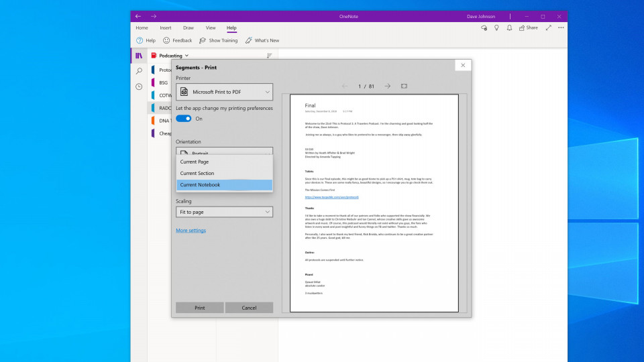The width and height of the screenshot is (644, 362).
Task: Turn off app printing preferences toggle
Action: pyautogui.click(x=184, y=119)
